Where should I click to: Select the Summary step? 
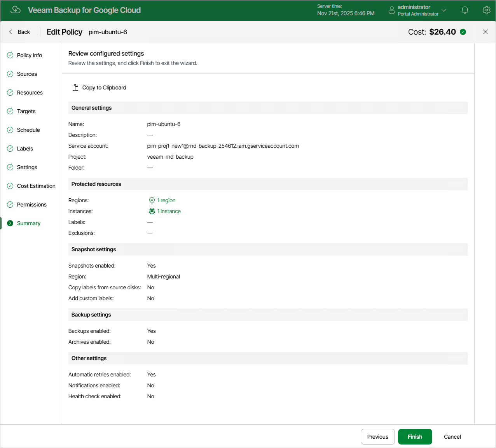(x=29, y=223)
